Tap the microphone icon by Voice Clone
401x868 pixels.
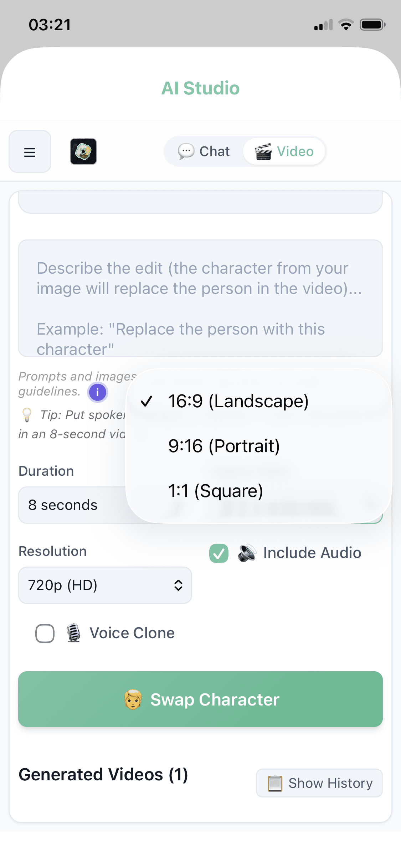tap(73, 633)
